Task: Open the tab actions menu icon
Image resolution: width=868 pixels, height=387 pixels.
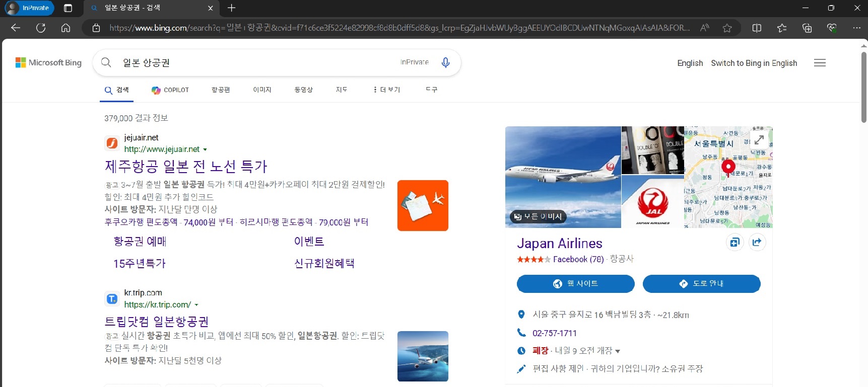Action: tap(68, 8)
